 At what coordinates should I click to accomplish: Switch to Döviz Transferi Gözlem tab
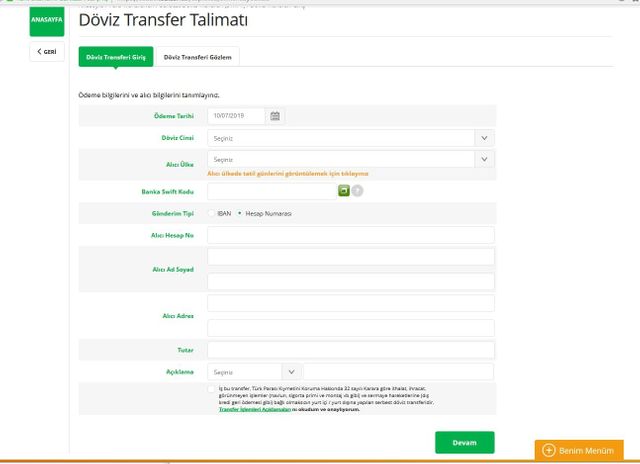coord(198,57)
